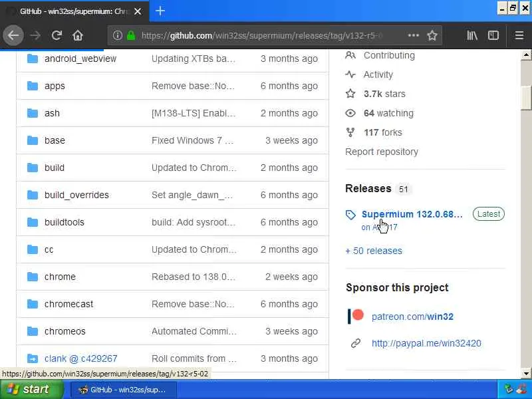
Task: Open the Library bookmarks icon
Action: point(472,35)
